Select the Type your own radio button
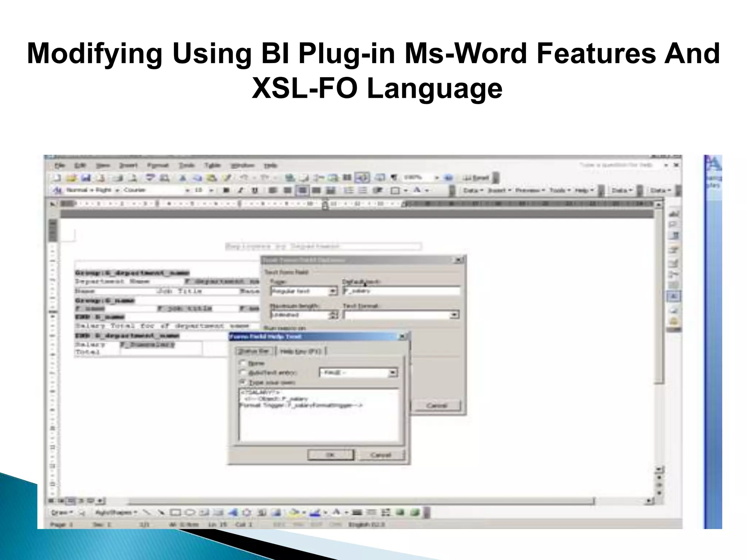This screenshot has width=747, height=560. pyautogui.click(x=243, y=382)
